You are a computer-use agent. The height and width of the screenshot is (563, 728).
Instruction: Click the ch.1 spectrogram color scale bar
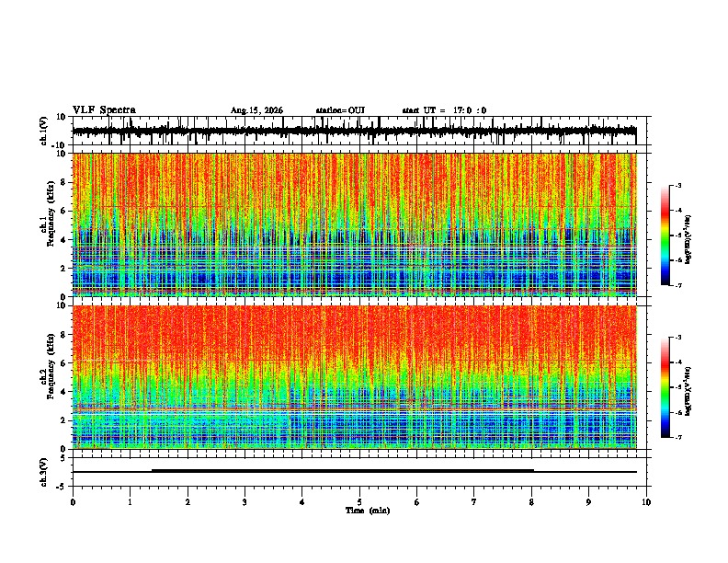tap(665, 236)
